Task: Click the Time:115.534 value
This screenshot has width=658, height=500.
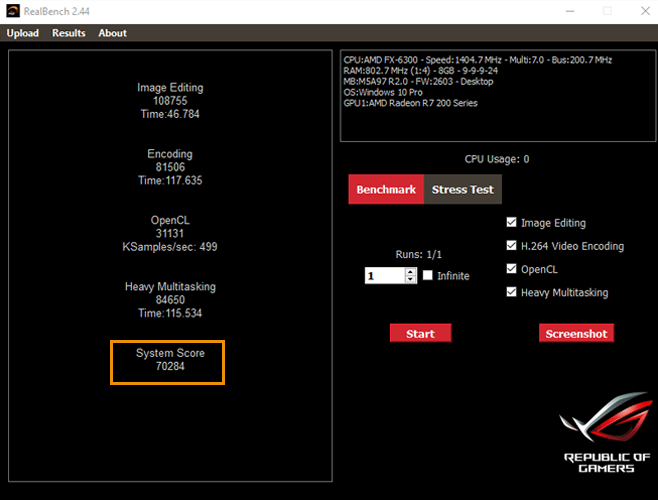Action: coord(170,313)
